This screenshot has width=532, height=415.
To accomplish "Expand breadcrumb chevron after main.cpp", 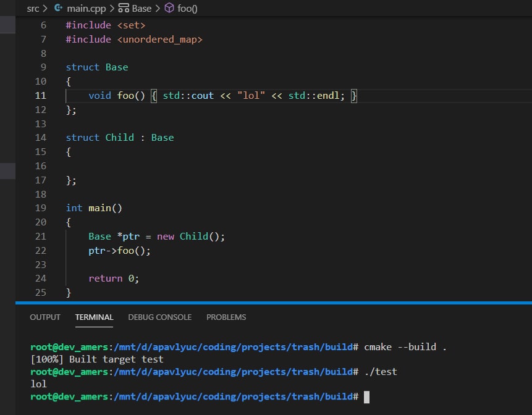I will point(112,9).
